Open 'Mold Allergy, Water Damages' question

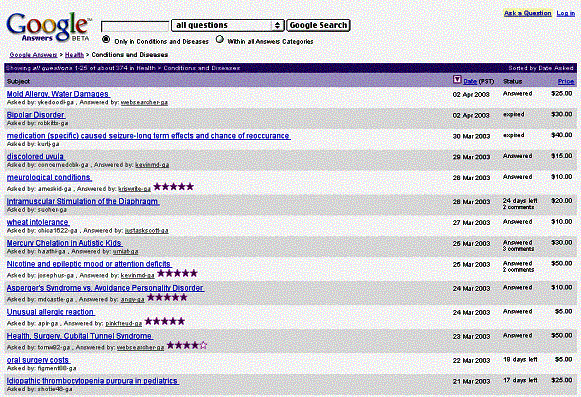[58, 94]
